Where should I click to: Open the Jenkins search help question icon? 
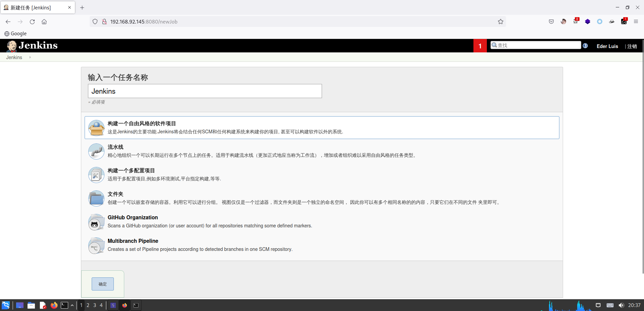tap(585, 46)
